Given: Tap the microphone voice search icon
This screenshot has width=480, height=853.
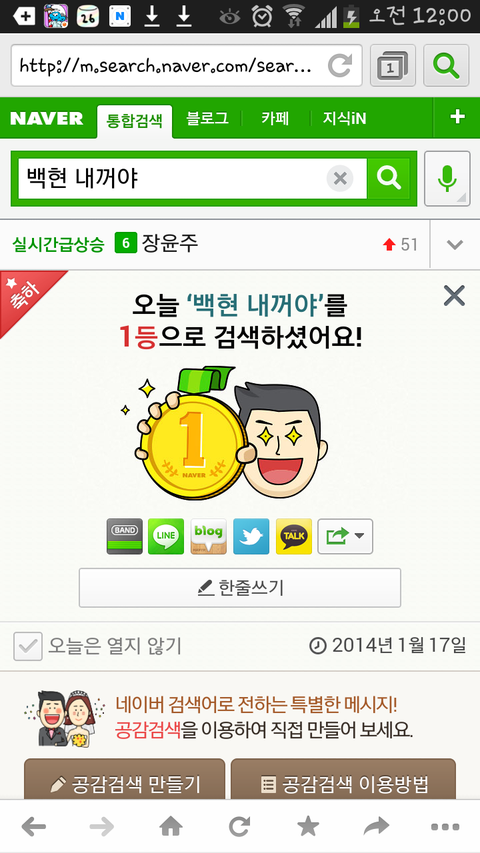Looking at the screenshot, I should (447, 178).
